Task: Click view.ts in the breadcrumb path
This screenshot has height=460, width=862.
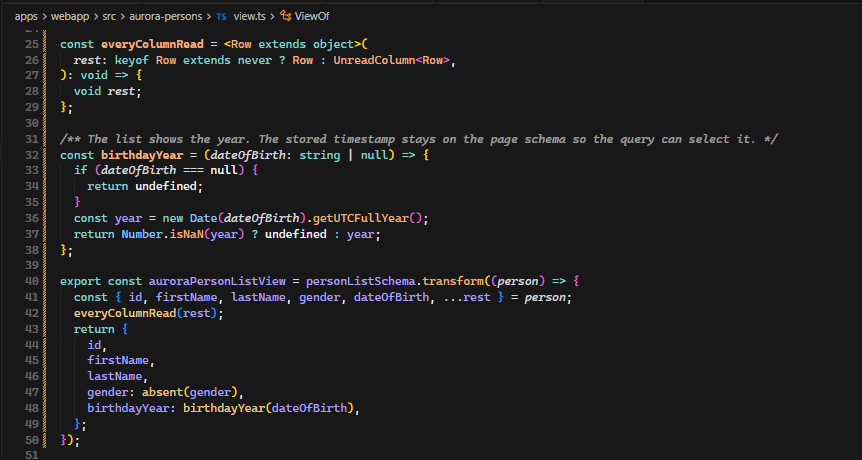Action: click(x=250, y=16)
